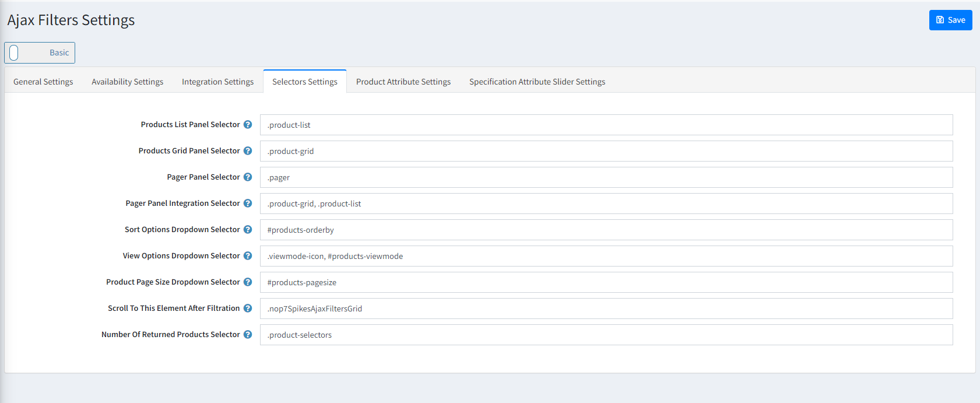
Task: Click help icon for Product Page Size Dropdown Selector
Action: point(248,282)
